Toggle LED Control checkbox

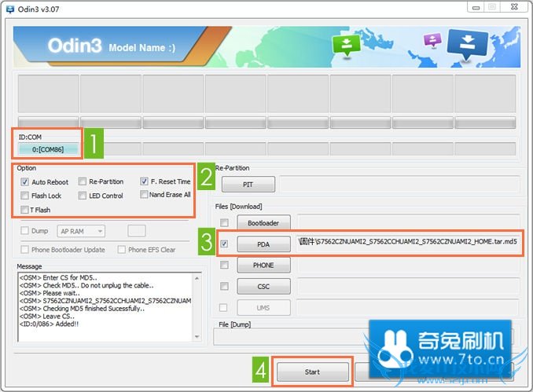[x=82, y=196]
